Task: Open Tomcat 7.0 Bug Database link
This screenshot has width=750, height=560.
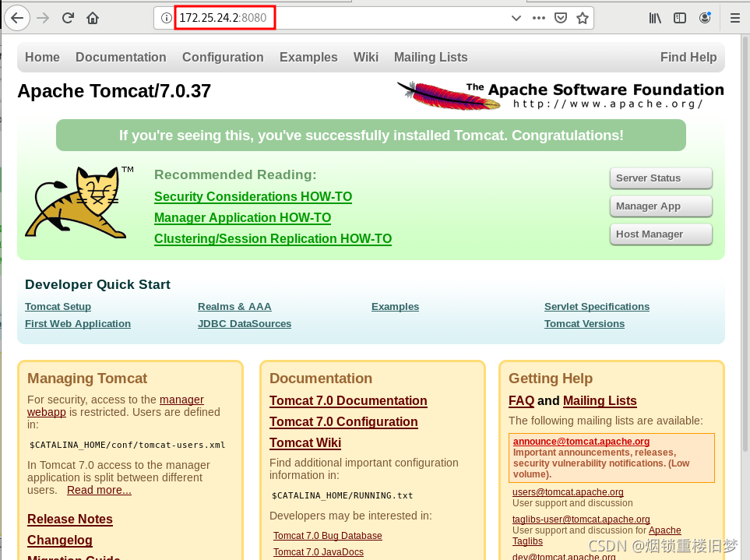Action: [328, 536]
